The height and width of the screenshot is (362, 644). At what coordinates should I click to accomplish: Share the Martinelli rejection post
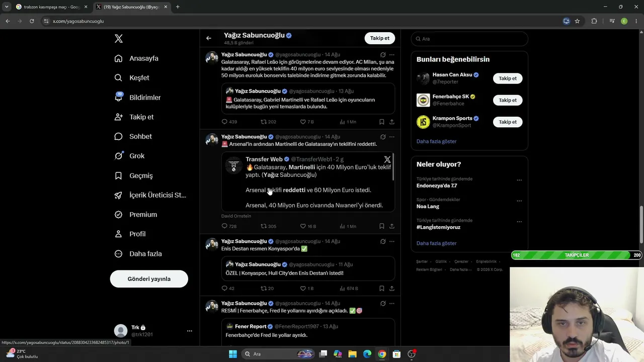click(392, 226)
